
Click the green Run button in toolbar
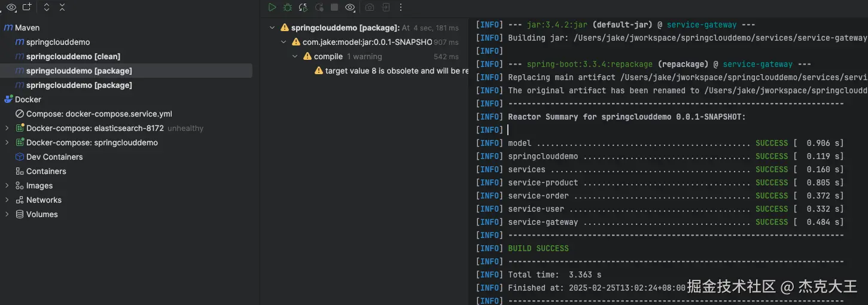[272, 7]
